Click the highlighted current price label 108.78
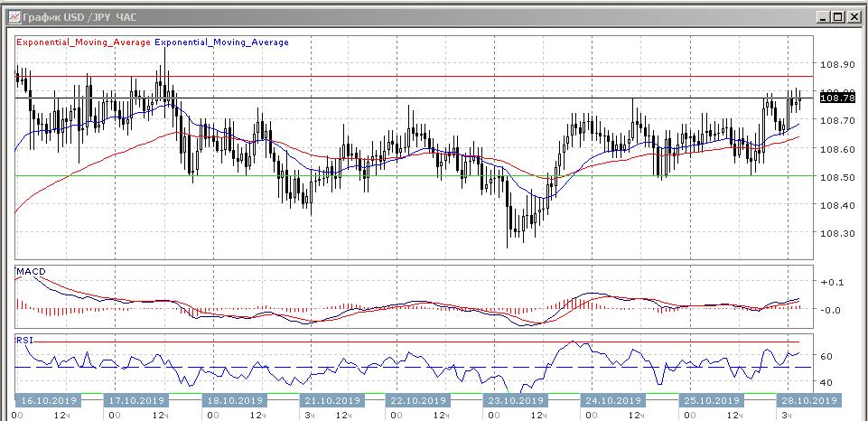Screen dimensions: 868x421 pos(837,98)
